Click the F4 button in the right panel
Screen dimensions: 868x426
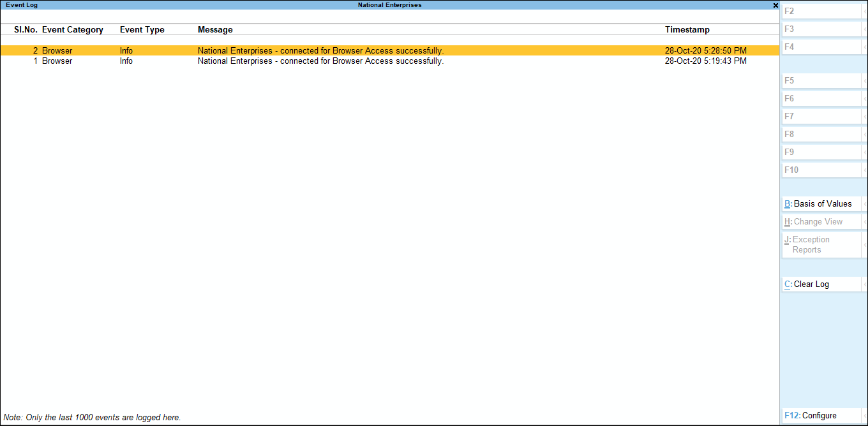821,47
